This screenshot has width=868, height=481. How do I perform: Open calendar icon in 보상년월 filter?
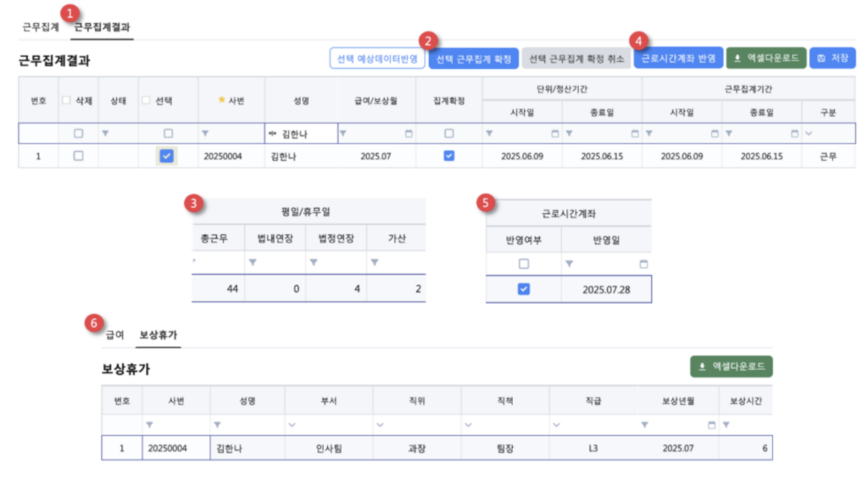712,424
